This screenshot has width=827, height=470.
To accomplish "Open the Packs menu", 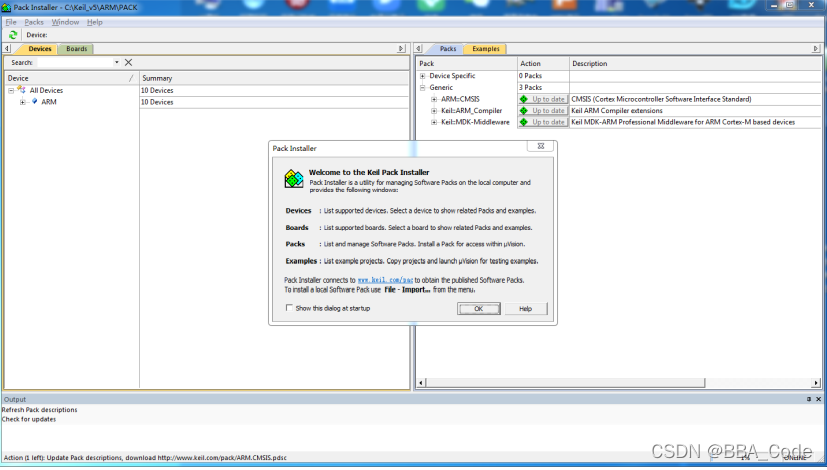I will [34, 22].
